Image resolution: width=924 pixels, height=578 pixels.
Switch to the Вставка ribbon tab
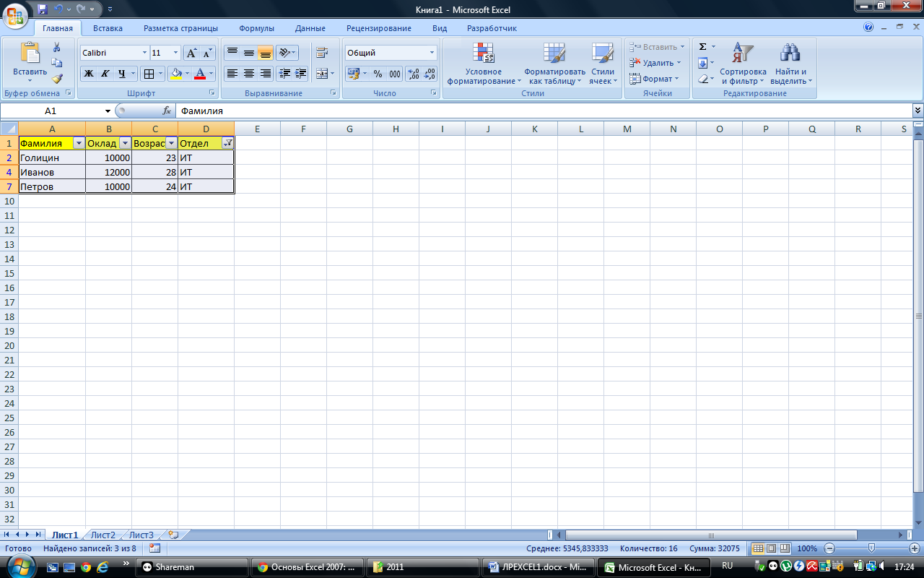(108, 28)
